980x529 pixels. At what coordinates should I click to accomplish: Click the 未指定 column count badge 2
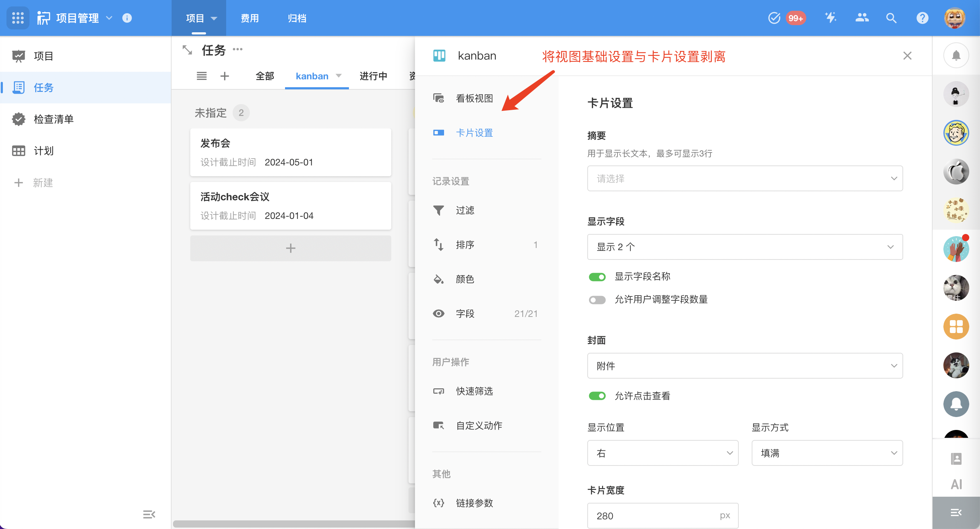241,113
